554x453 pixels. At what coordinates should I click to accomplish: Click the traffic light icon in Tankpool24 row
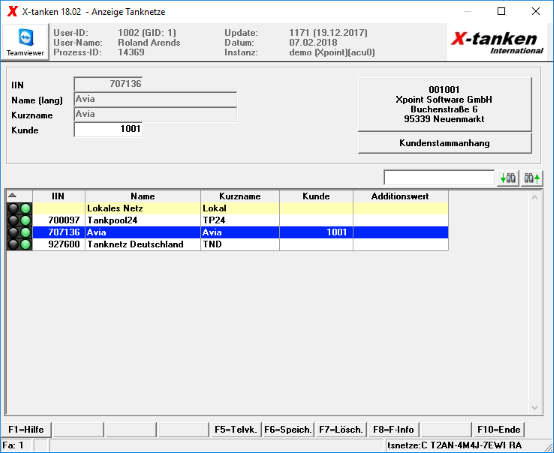pos(19,220)
